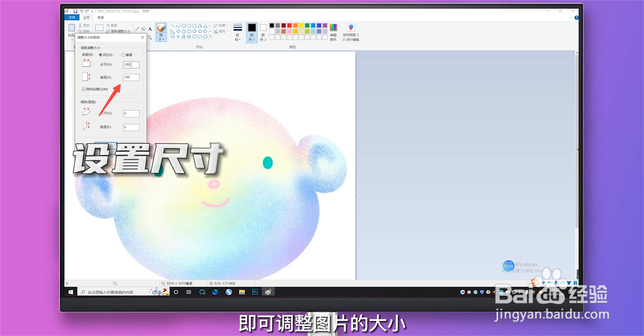Click the skew 垂直(E) input field

tap(131, 127)
